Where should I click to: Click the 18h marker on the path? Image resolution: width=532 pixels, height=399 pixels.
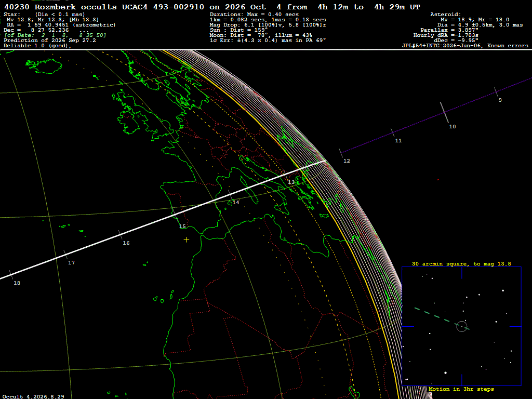[11, 275]
